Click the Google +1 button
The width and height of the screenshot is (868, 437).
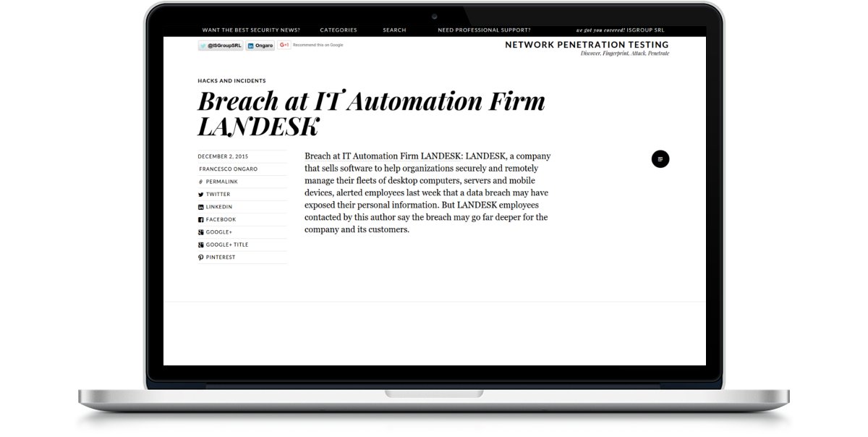coord(284,45)
